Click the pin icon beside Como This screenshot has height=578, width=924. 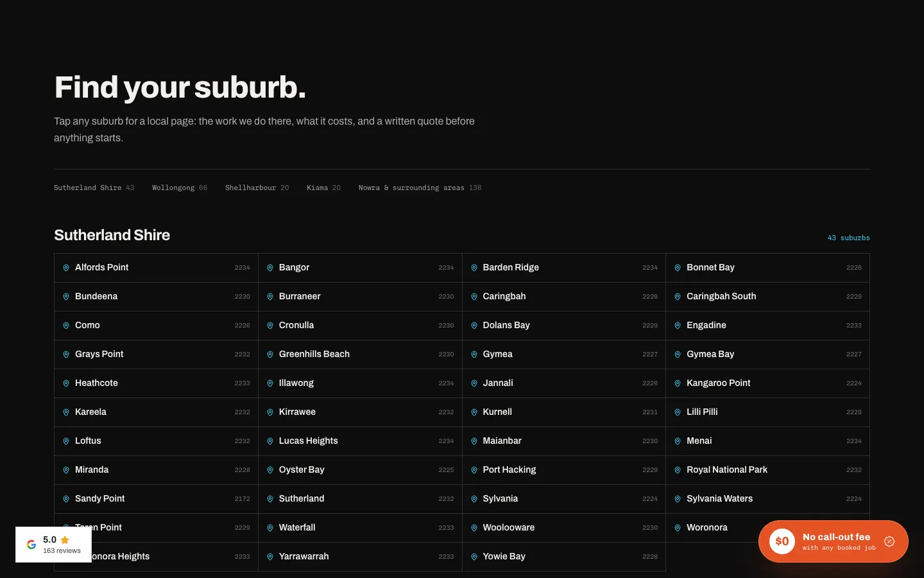tap(66, 326)
